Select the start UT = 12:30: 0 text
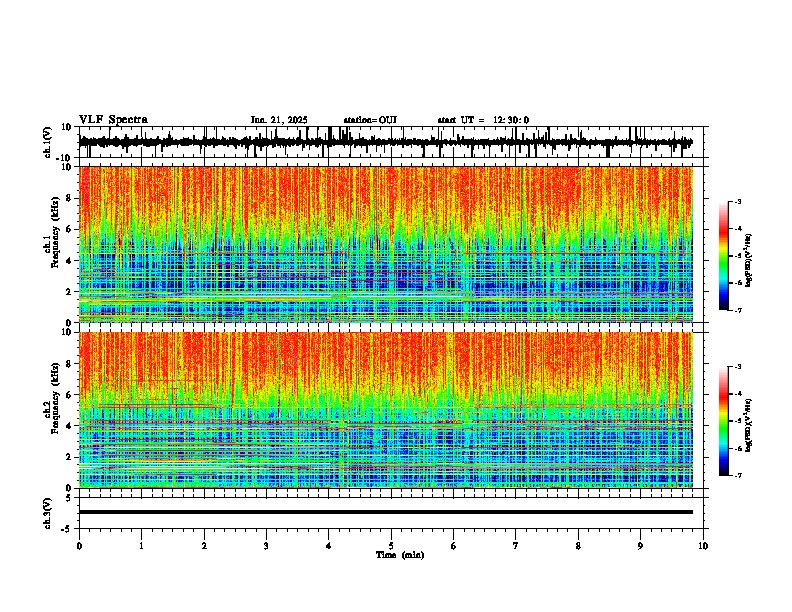The height and width of the screenshot is (612, 792). (483, 120)
